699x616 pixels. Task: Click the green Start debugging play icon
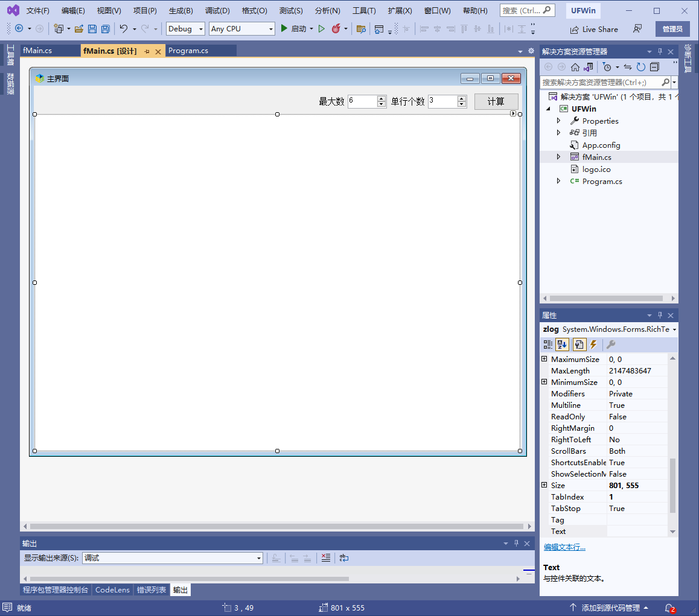point(284,28)
